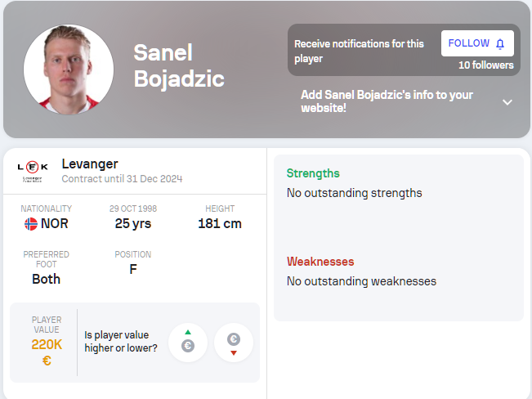
Task: Click the Weaknesses heading
Action: coord(320,262)
